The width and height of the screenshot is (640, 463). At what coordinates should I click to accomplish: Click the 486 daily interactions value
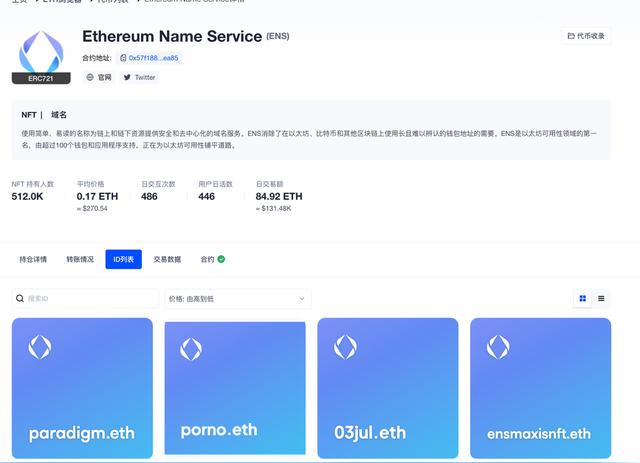[149, 196]
